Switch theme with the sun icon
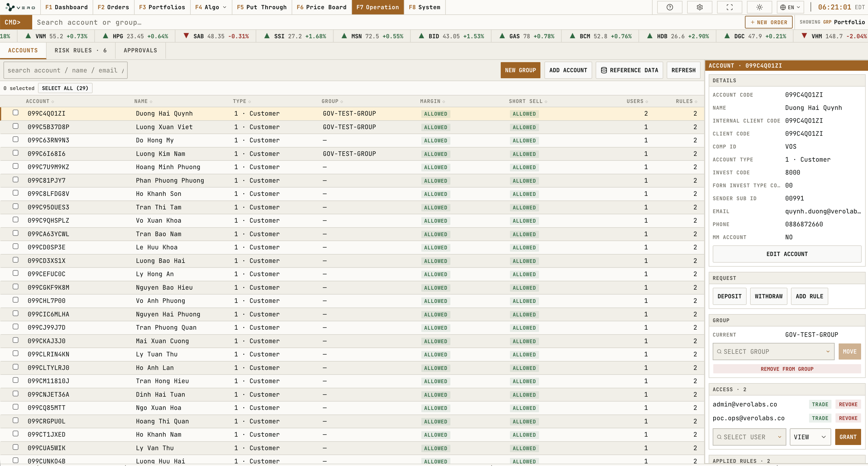Viewport: 868px width, 466px height. 760,7
